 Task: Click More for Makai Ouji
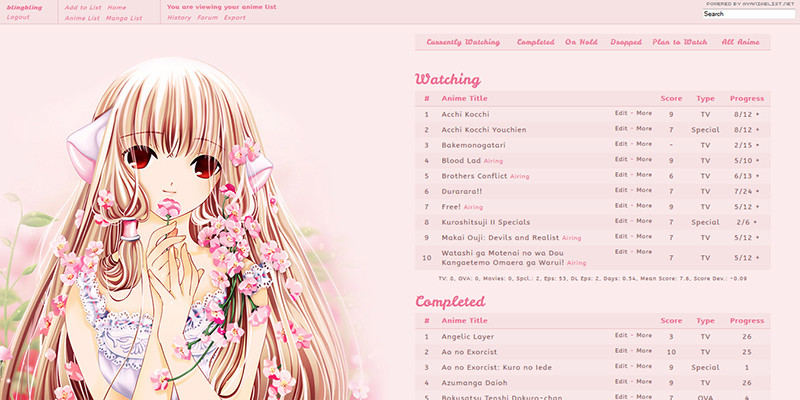[644, 236]
